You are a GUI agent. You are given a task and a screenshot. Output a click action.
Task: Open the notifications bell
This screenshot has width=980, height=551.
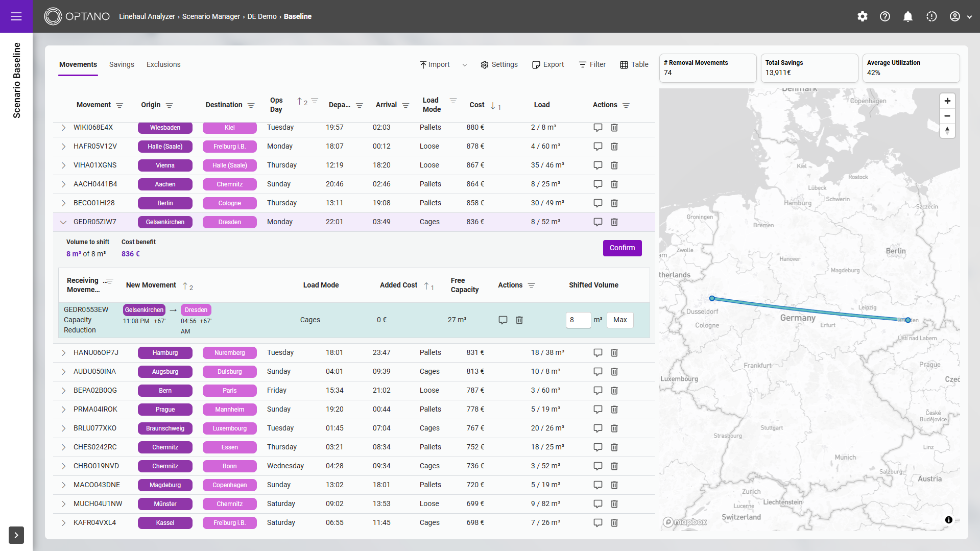(908, 16)
